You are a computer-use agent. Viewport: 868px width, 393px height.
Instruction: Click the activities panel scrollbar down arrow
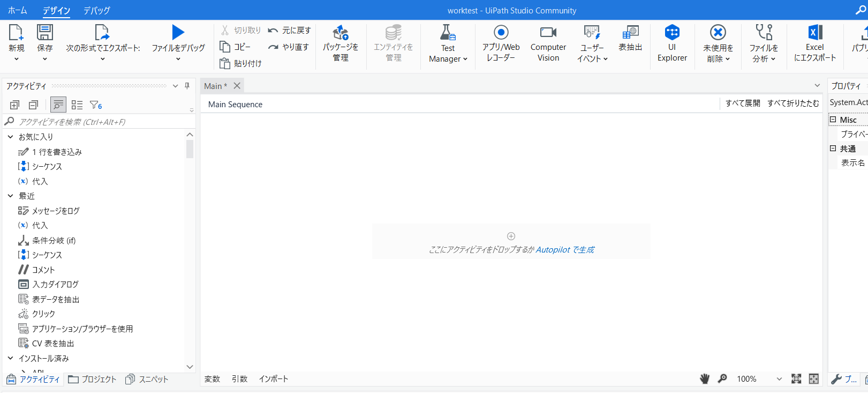coord(190,367)
